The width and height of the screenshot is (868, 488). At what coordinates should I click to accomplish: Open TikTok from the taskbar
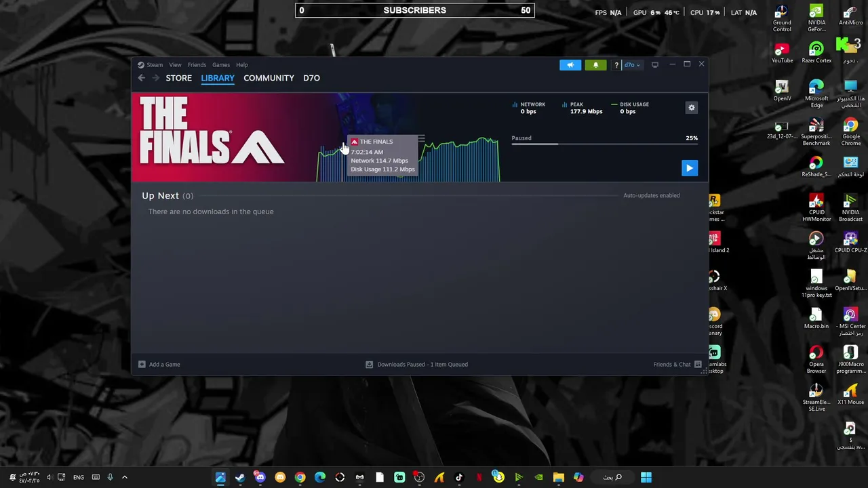pyautogui.click(x=459, y=477)
